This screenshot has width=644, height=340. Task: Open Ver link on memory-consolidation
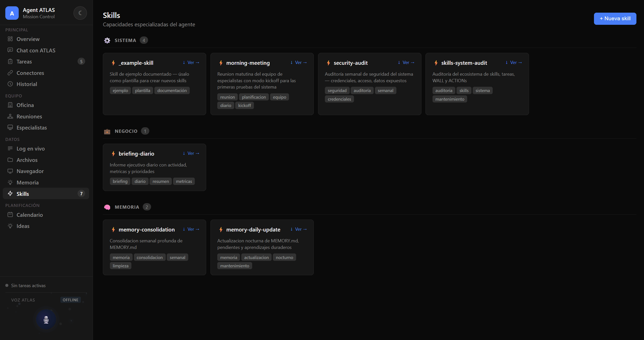(x=193, y=229)
